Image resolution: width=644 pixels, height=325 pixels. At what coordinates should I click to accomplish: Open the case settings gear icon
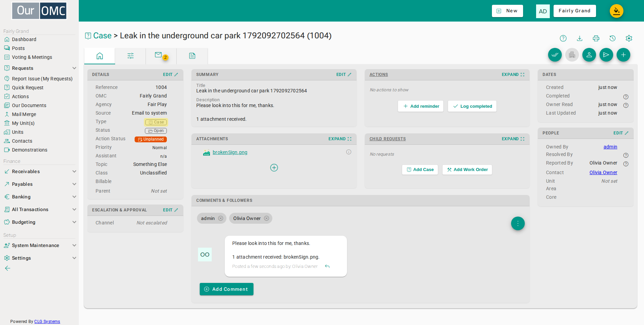pos(629,38)
